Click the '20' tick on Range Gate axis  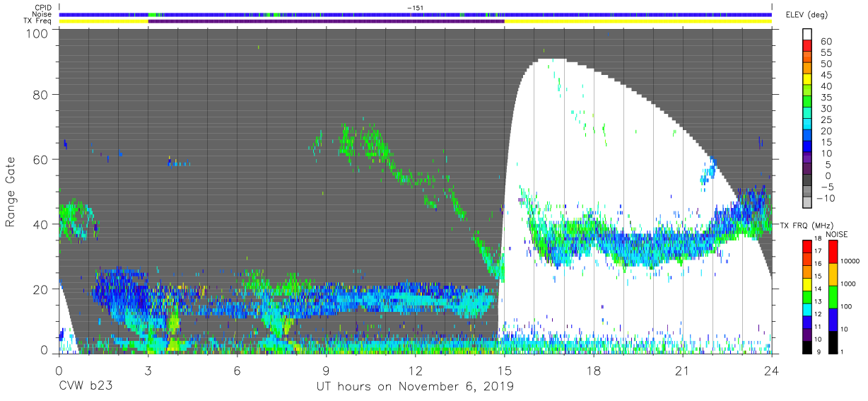[x=42, y=289]
